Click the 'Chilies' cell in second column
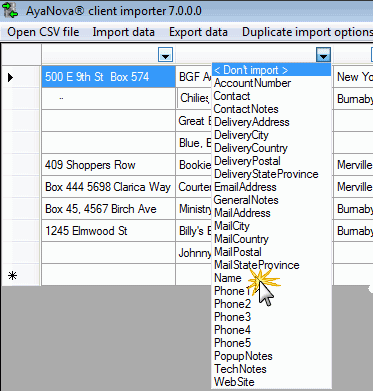This screenshot has height=391, width=373. coord(194,98)
